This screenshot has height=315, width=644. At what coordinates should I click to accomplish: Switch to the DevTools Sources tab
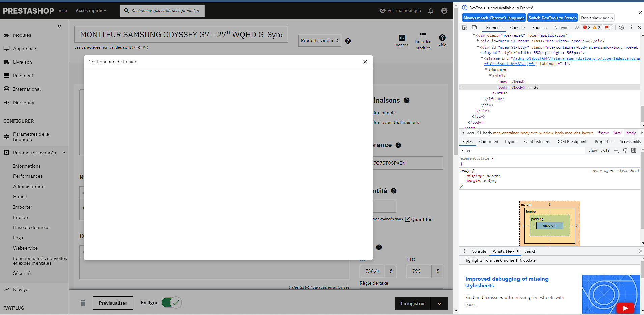pos(539,28)
